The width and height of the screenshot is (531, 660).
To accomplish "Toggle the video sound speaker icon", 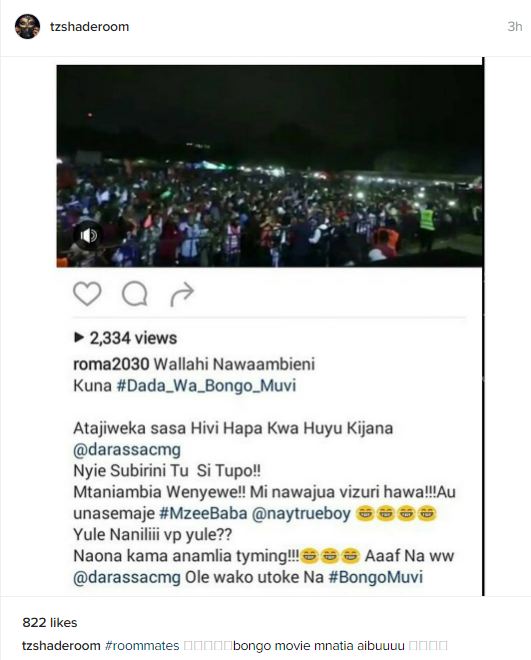I will [x=88, y=235].
